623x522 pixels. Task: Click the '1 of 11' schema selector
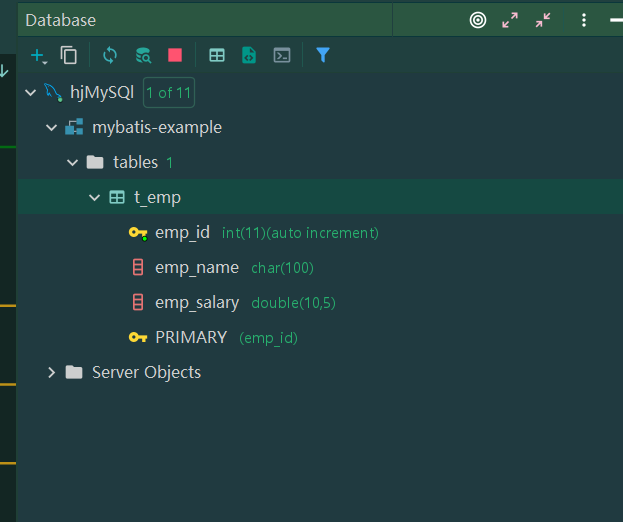tap(169, 93)
